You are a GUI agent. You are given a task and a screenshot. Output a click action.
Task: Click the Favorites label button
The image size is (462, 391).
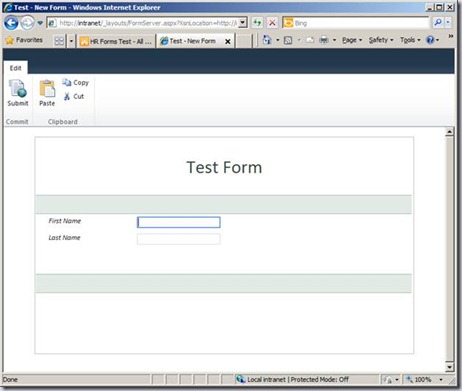click(29, 40)
